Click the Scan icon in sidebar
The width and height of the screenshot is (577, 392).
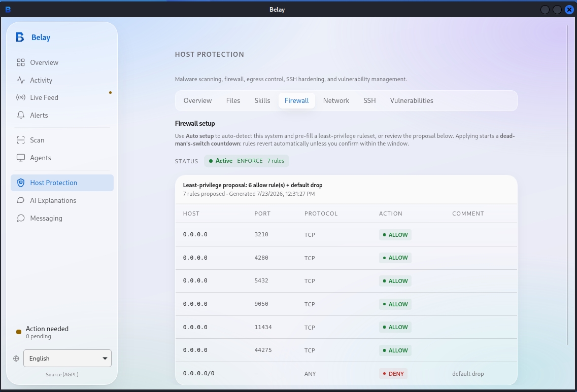point(21,140)
